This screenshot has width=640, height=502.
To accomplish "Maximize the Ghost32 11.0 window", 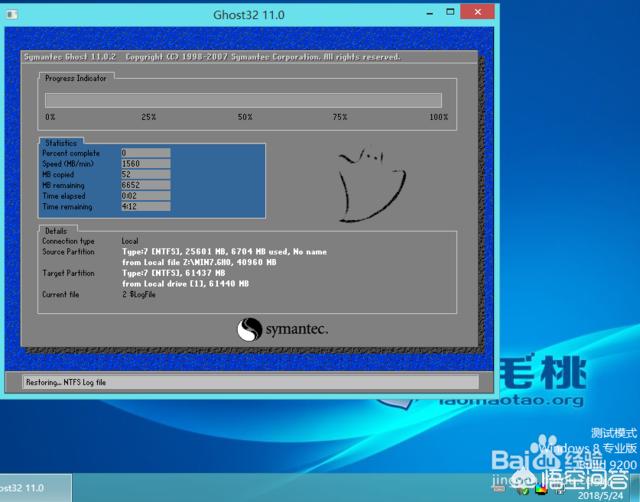I will coord(450,12).
